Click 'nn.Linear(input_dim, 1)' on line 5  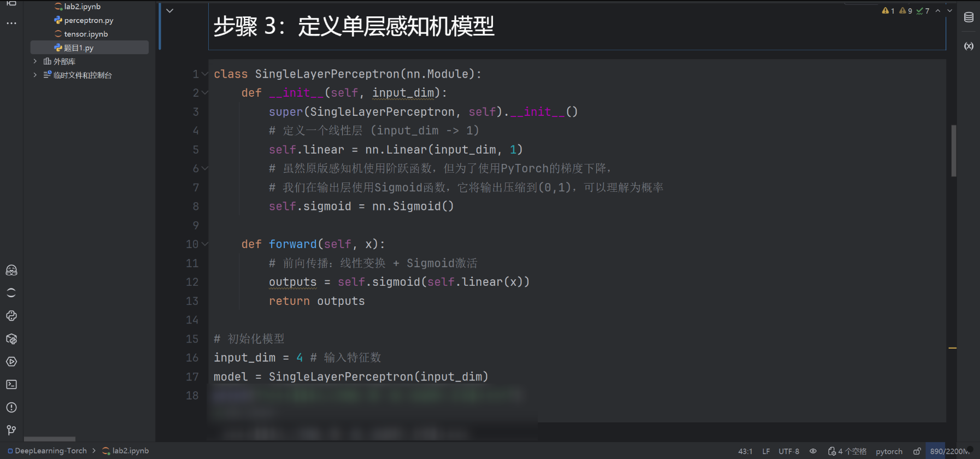444,150
